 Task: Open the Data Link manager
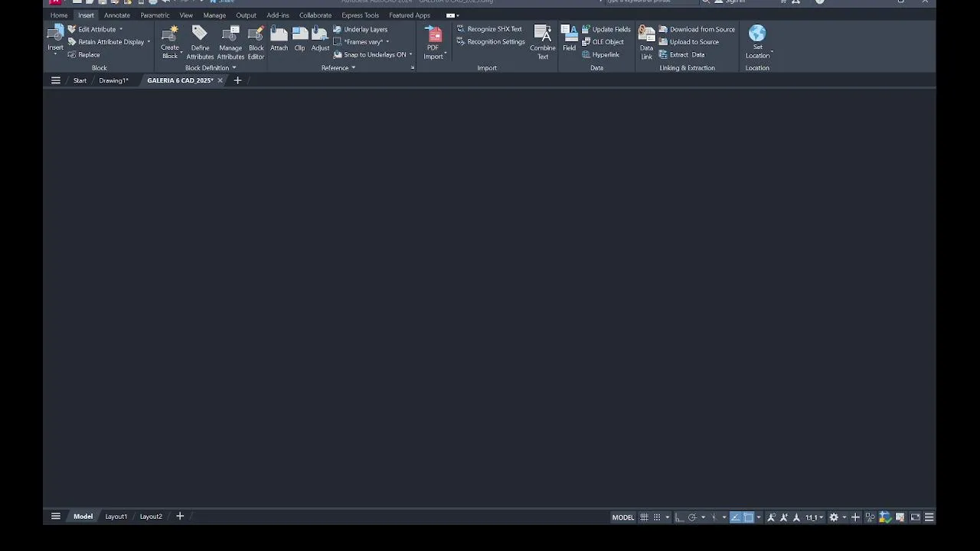click(x=647, y=42)
